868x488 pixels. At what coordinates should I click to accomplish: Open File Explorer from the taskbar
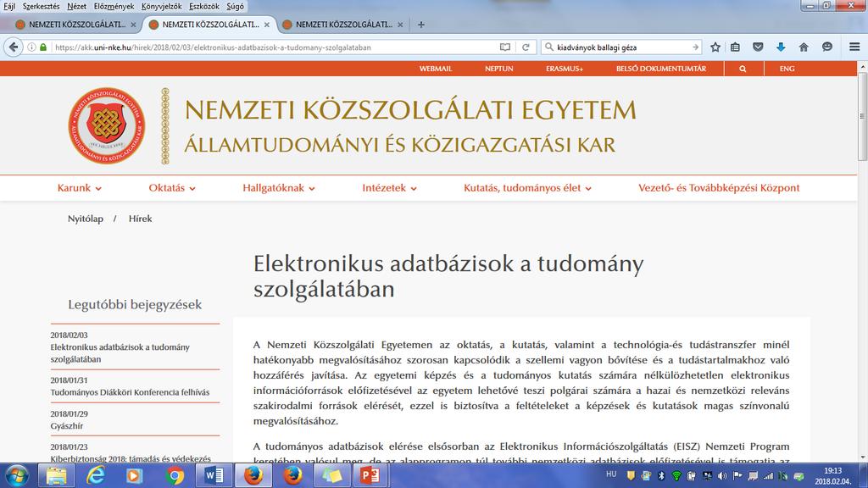tap(56, 476)
